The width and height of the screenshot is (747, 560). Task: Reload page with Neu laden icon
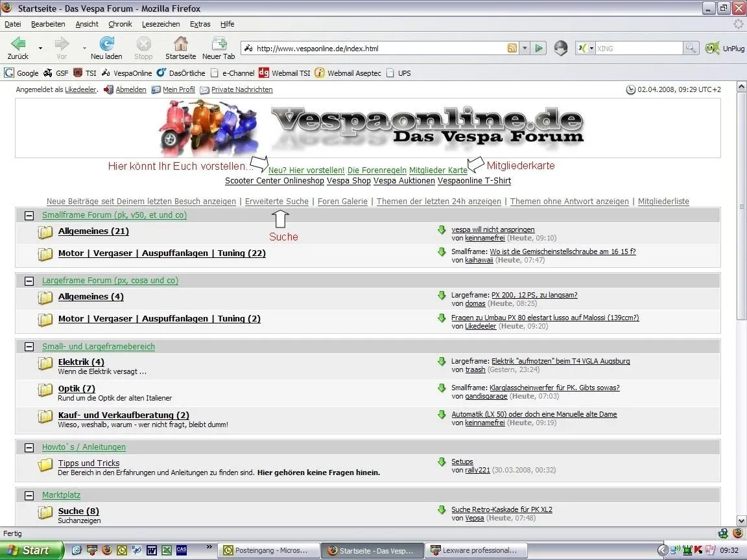[106, 44]
